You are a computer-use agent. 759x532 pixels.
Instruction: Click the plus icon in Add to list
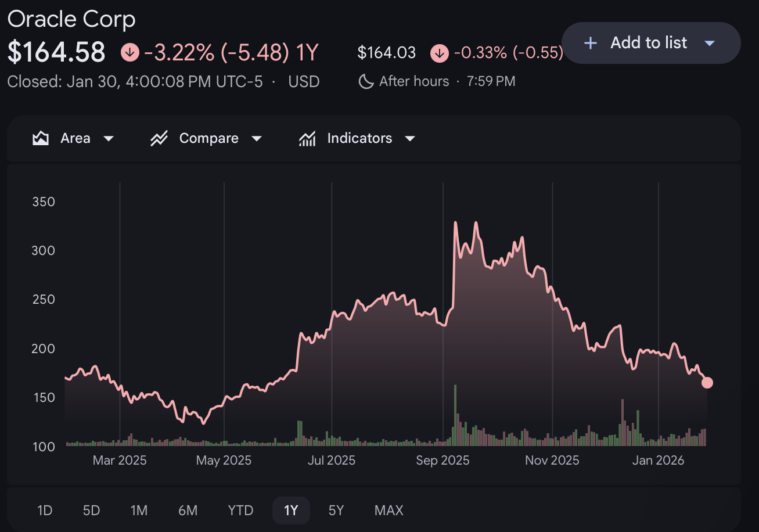pyautogui.click(x=591, y=43)
